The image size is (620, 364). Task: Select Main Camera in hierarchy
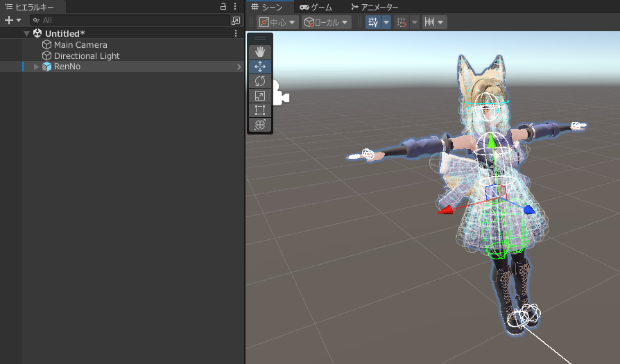80,44
